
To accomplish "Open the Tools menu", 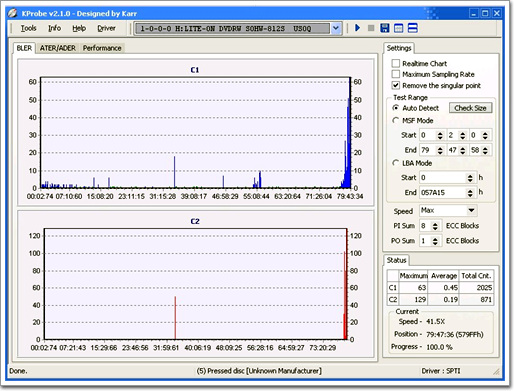I will click(28, 28).
